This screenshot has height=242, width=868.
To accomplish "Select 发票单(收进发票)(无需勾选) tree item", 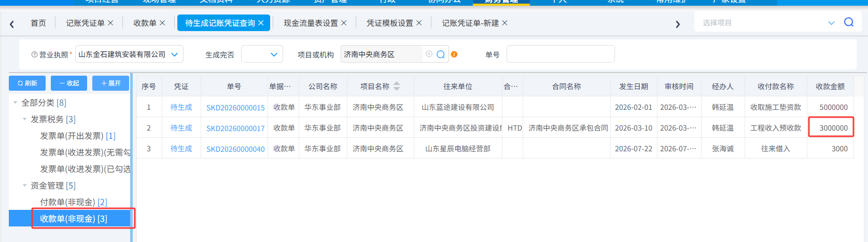I will click(x=85, y=152).
